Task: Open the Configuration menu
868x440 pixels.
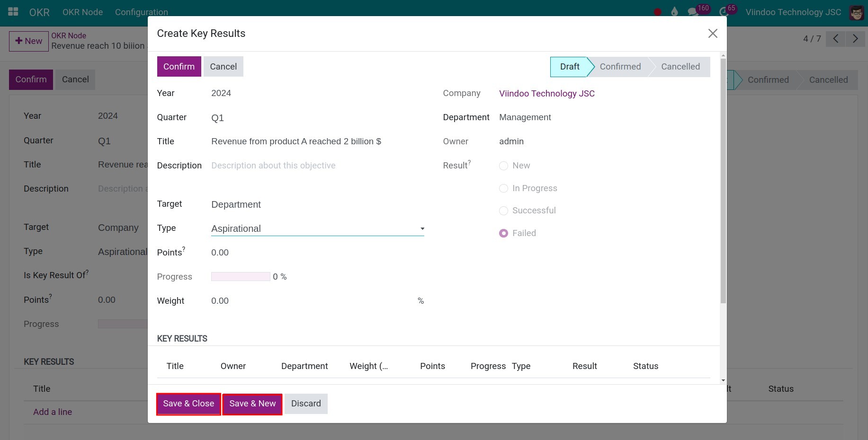Action: click(x=141, y=12)
